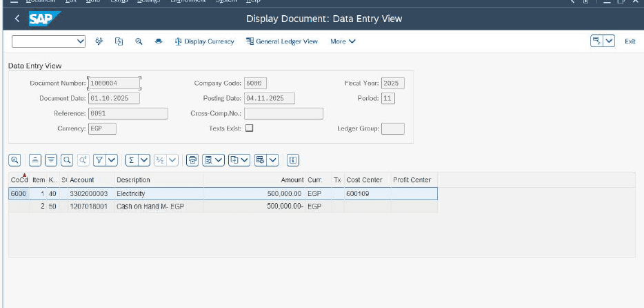644x308 pixels.
Task: Sort line items in ascending order
Action: 35,160
